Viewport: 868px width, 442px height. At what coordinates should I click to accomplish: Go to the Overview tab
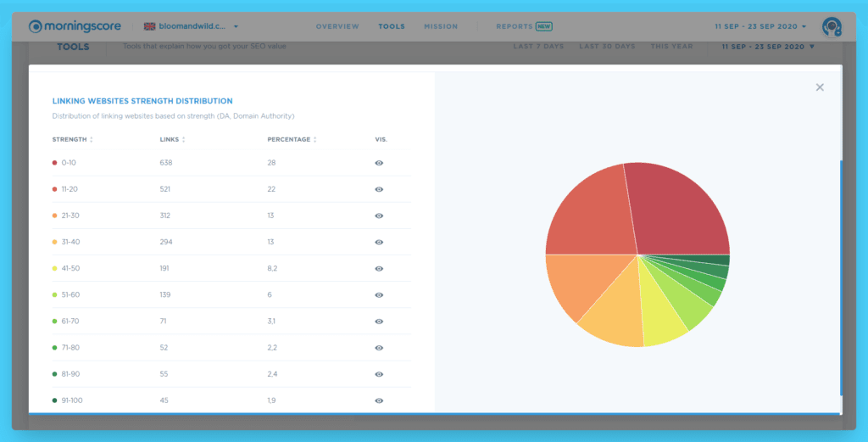(x=337, y=26)
